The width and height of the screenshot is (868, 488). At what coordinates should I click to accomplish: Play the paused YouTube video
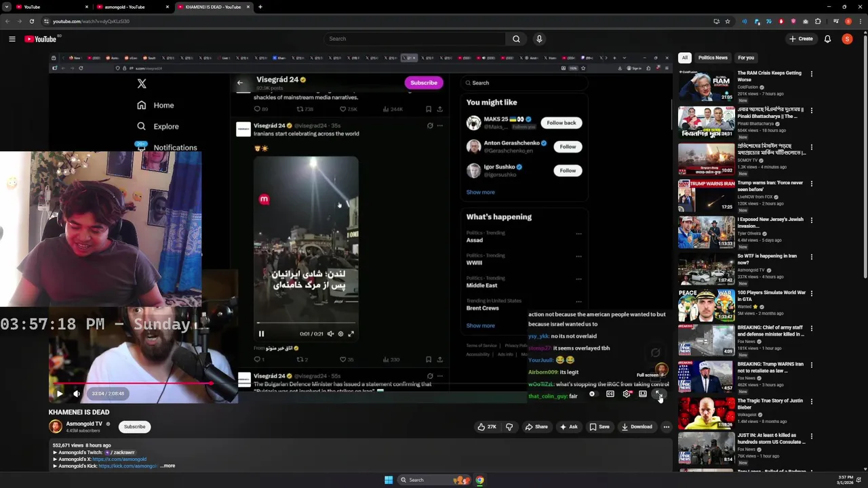pyautogui.click(x=60, y=393)
